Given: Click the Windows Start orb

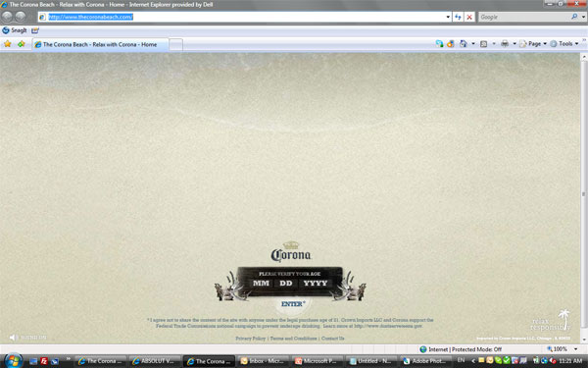Looking at the screenshot, I should 13,361.
